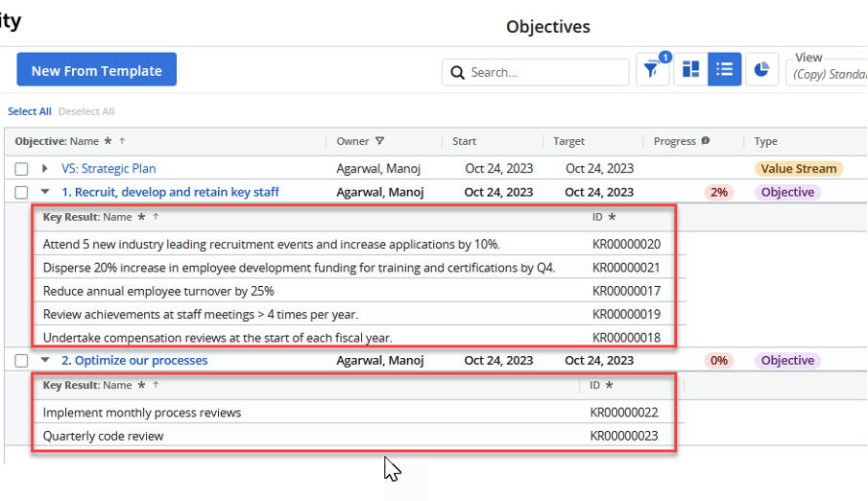Viewport: 868px width, 501px height.
Task: Click ID KR00000022
Action: tap(624, 413)
